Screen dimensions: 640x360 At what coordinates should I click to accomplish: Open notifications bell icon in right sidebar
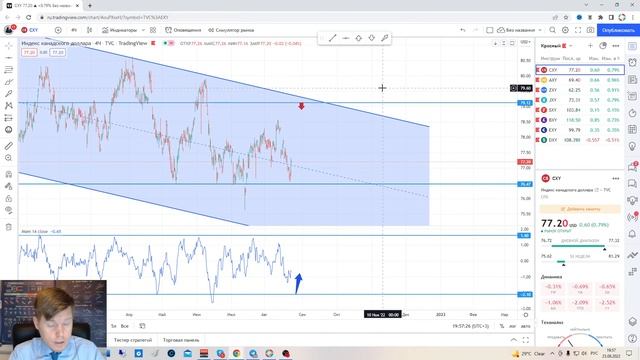coord(632,234)
